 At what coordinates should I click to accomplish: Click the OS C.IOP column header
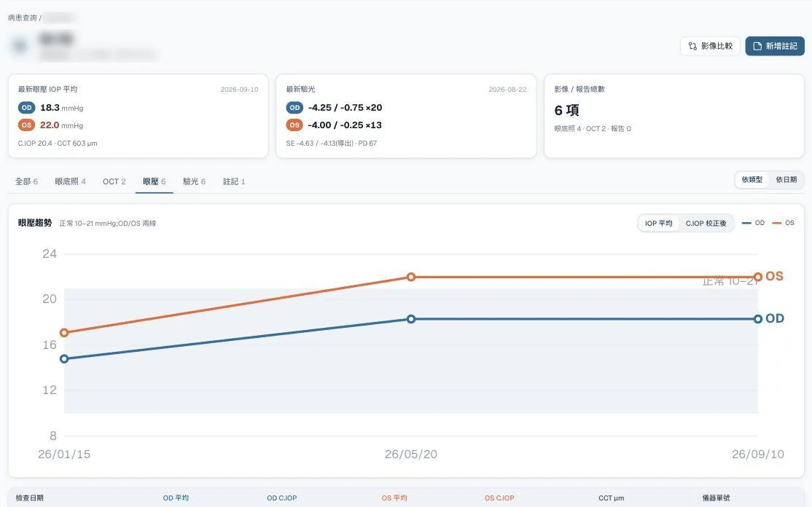(499, 498)
